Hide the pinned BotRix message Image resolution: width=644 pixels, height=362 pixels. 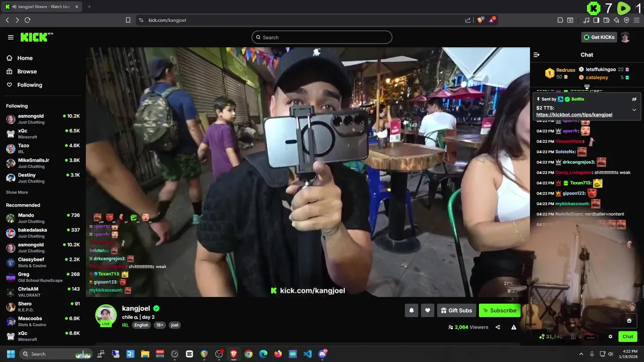tap(634, 99)
